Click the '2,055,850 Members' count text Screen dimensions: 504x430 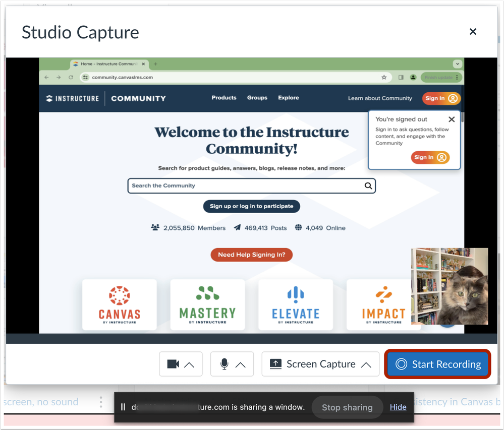point(194,228)
